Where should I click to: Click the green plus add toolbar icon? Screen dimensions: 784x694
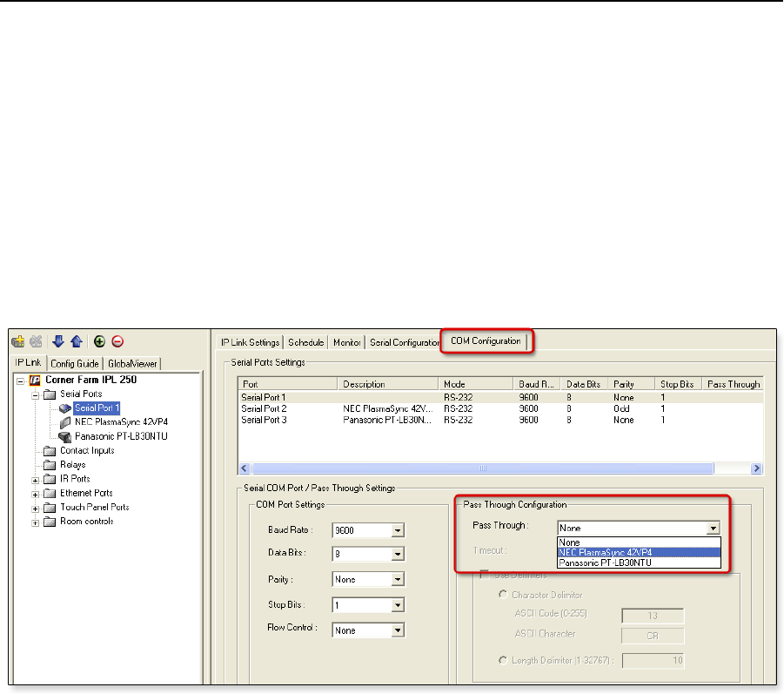(x=99, y=341)
